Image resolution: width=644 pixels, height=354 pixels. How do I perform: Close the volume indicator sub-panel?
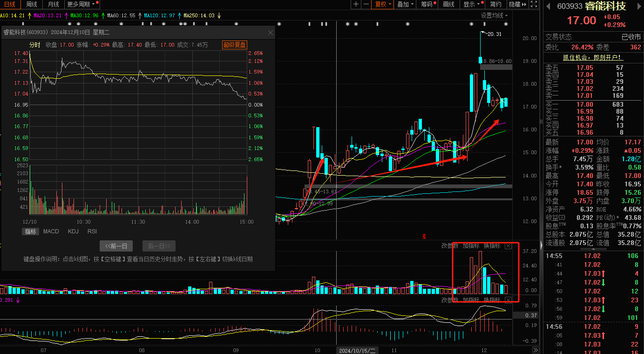(x=508, y=245)
